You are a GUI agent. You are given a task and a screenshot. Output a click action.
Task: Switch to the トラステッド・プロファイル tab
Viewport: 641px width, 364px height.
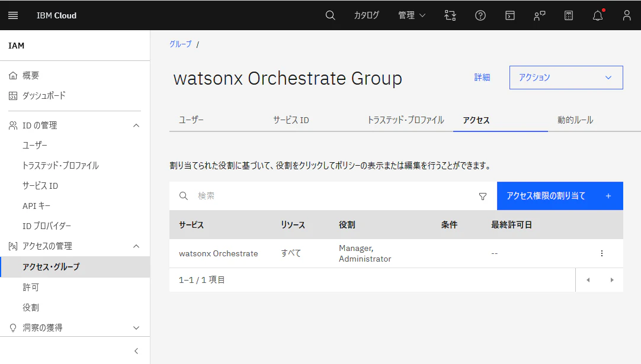click(406, 120)
